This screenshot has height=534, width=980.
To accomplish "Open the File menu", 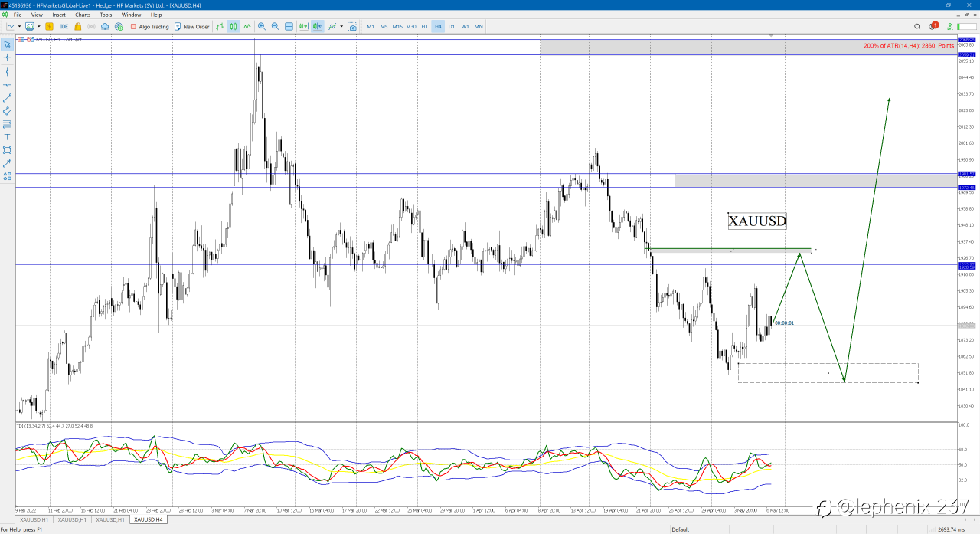I will [x=18, y=15].
